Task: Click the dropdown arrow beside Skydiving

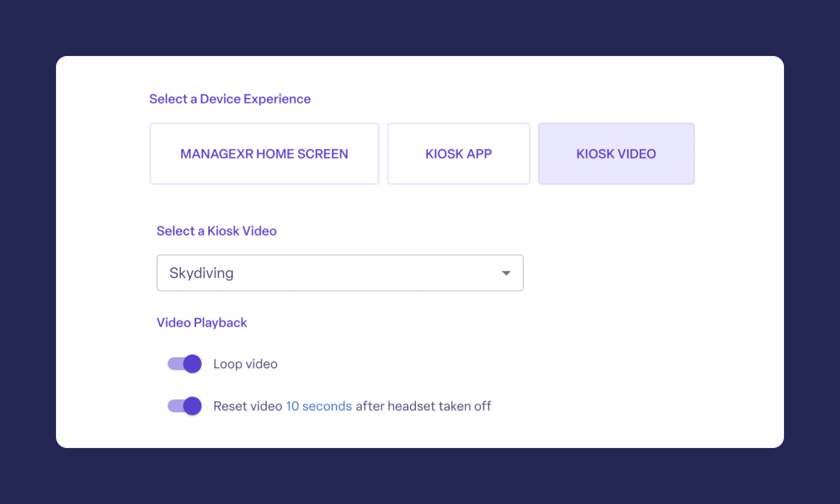Action: (x=506, y=273)
